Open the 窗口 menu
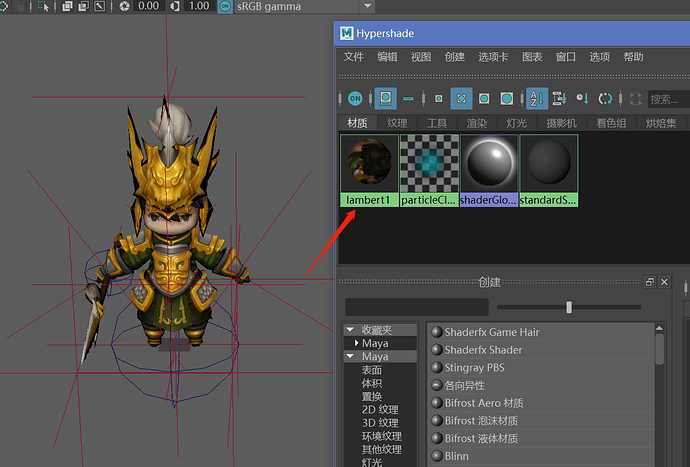 [566, 57]
